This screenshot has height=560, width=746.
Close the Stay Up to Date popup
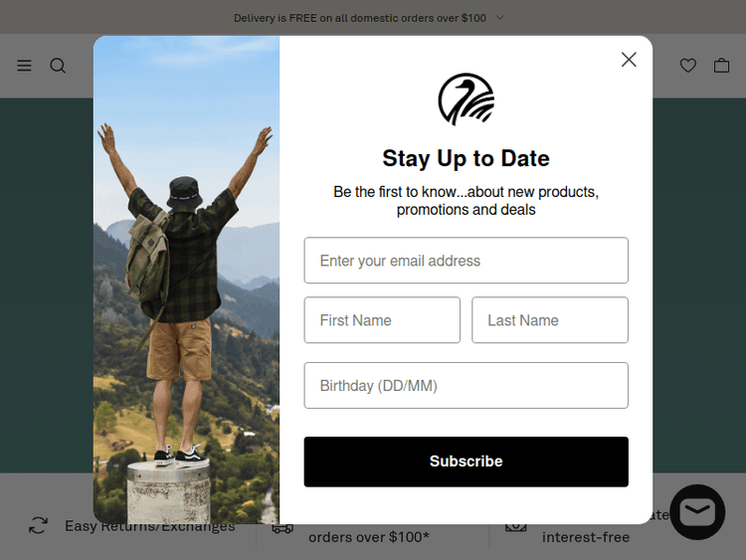629,60
